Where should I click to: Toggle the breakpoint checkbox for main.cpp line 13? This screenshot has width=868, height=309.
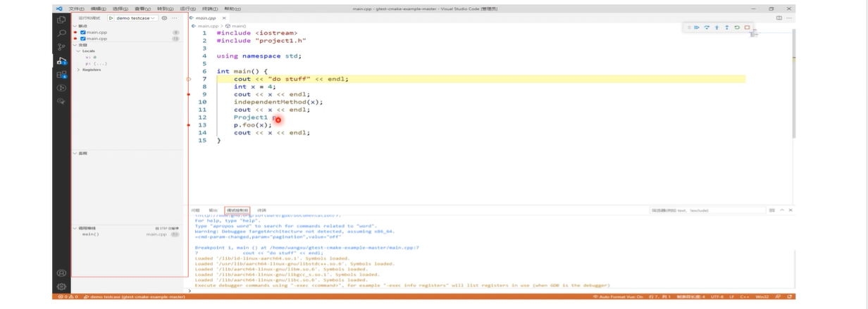pyautogui.click(x=83, y=39)
